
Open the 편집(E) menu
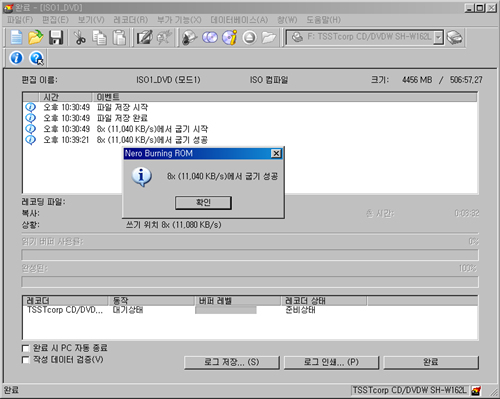click(x=55, y=20)
